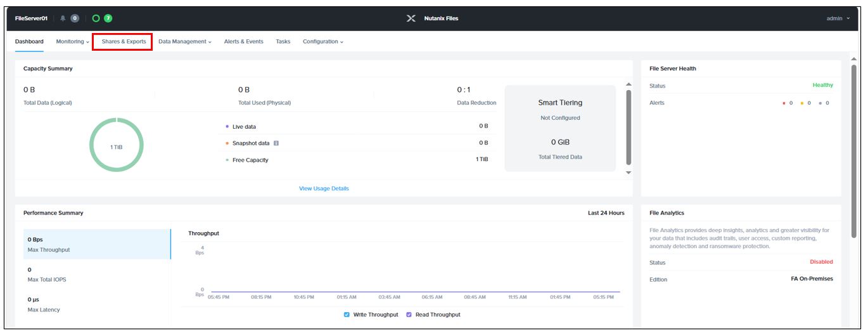Expand the Data Management menu
868x333 pixels.
click(x=185, y=42)
